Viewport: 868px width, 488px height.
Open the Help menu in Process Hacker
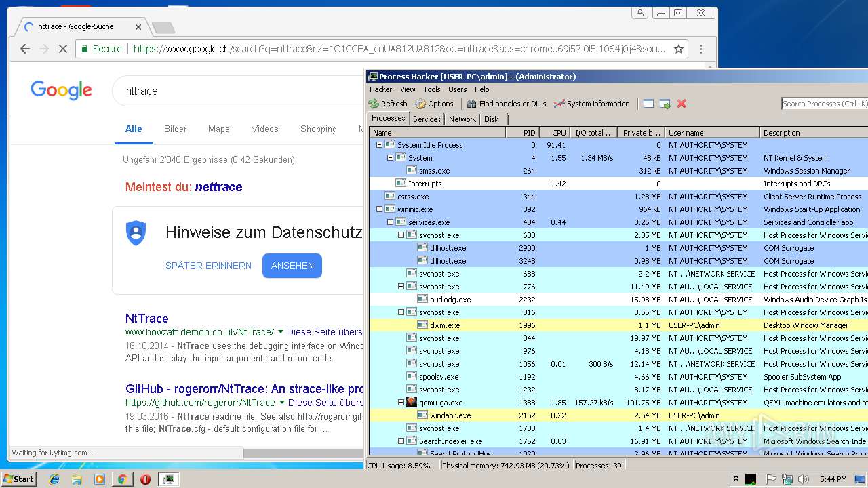coord(482,89)
